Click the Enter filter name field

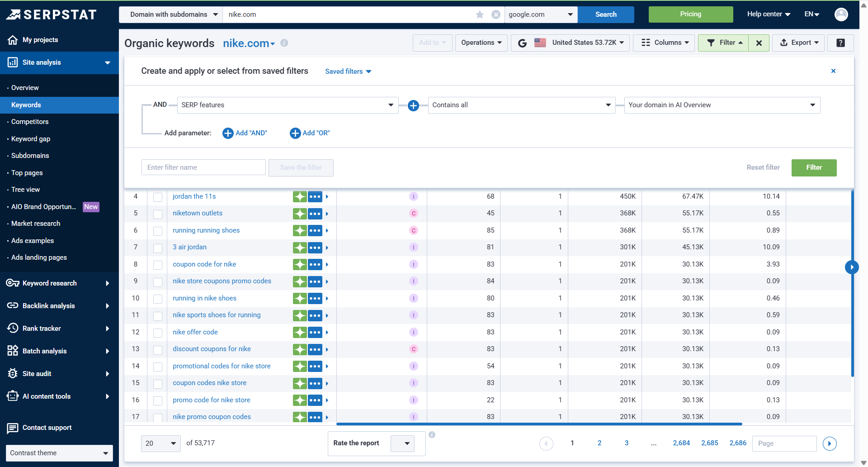coord(203,167)
